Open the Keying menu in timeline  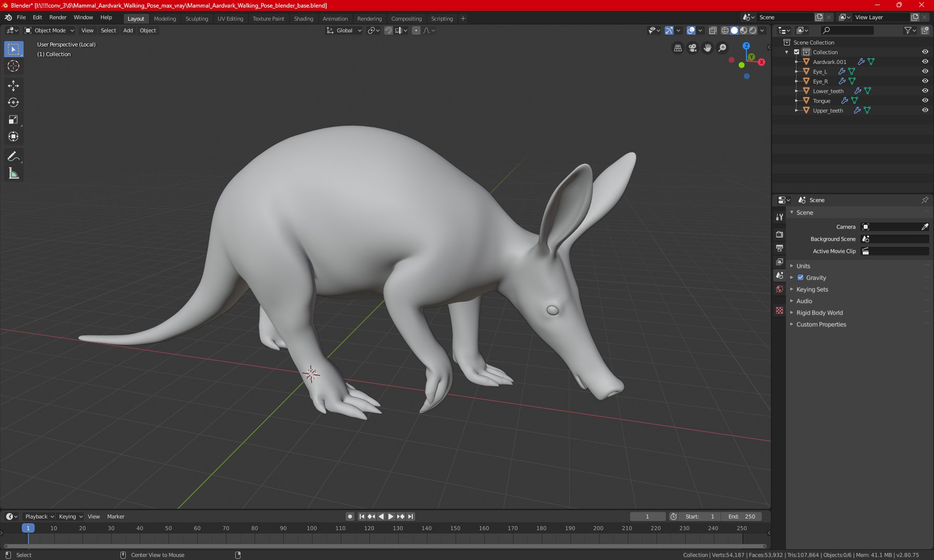[71, 516]
